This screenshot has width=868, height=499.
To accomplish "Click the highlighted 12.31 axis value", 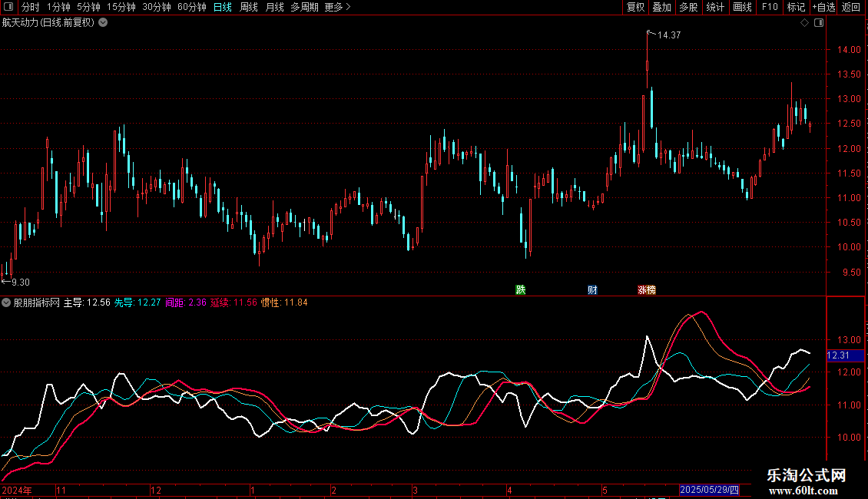I will point(845,355).
